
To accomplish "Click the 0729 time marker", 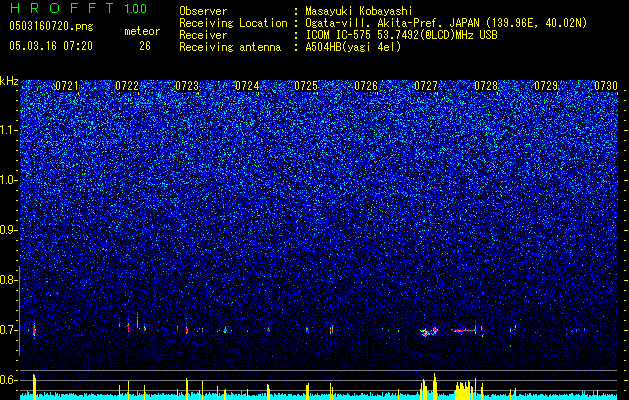I will tap(546, 86).
